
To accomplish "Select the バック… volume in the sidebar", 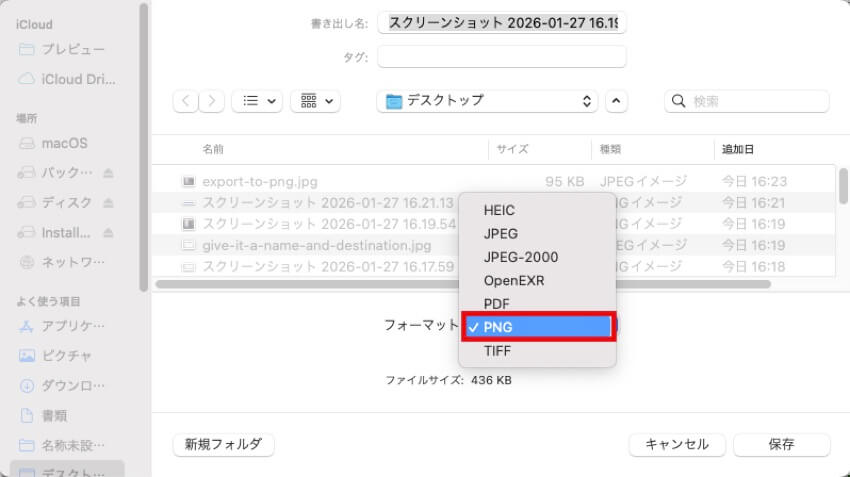I will click(x=56, y=173).
